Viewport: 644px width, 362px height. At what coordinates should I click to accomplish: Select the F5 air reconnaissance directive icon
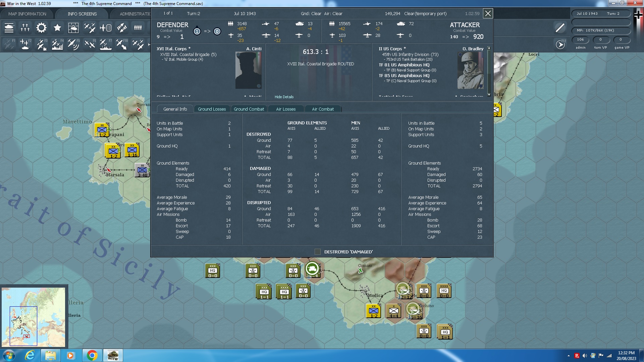73,44
